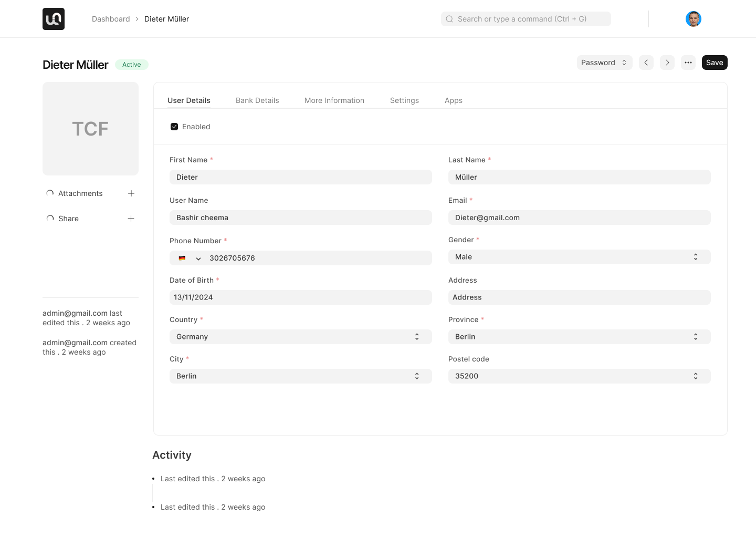The height and width of the screenshot is (538, 756).
Task: Click the TCF profile image placeholder
Action: pyautogui.click(x=90, y=129)
